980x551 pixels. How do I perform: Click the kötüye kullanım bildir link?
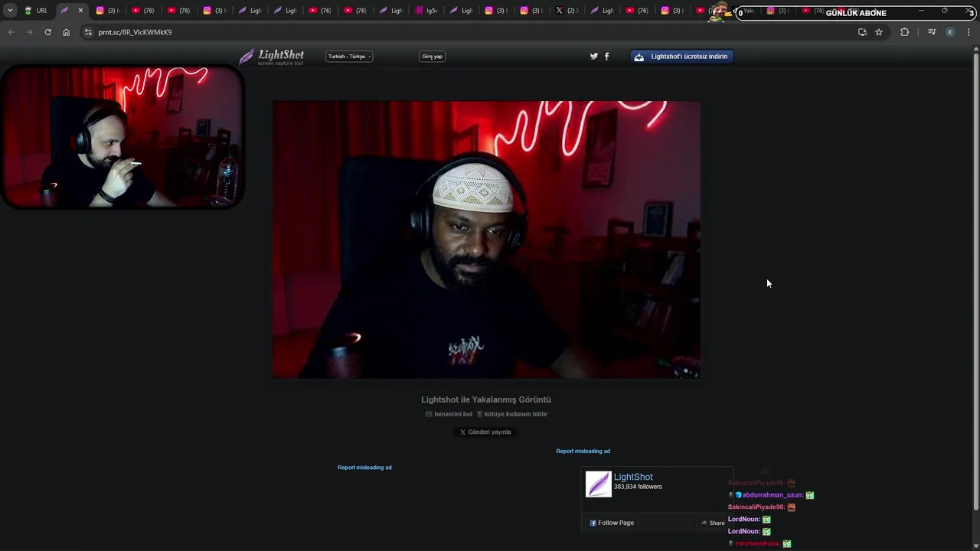[512, 414]
